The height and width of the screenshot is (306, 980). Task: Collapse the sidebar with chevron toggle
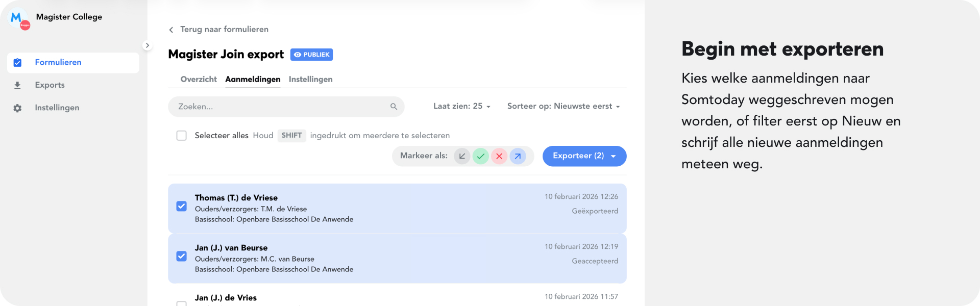point(147,45)
